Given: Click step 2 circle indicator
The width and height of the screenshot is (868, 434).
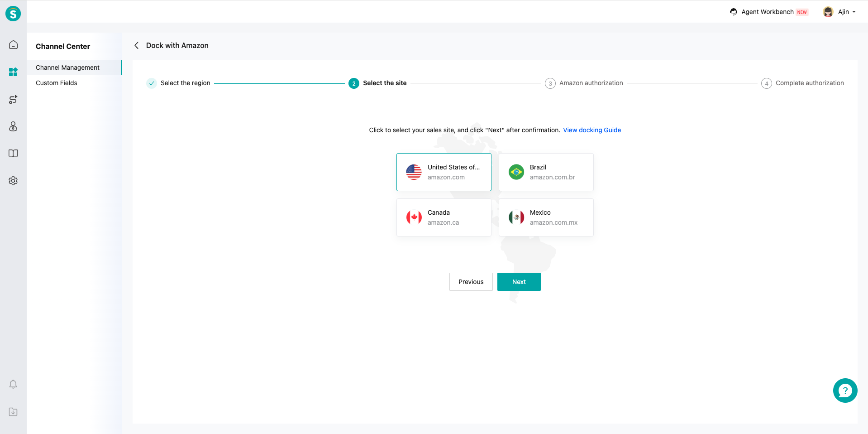Looking at the screenshot, I should [354, 83].
